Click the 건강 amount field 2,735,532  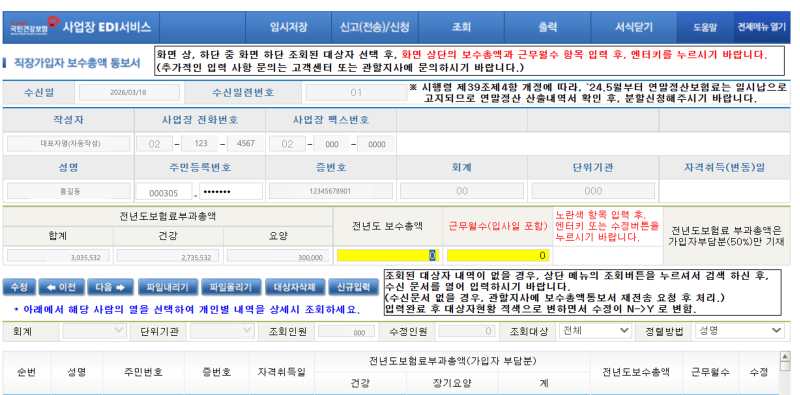click(x=168, y=256)
